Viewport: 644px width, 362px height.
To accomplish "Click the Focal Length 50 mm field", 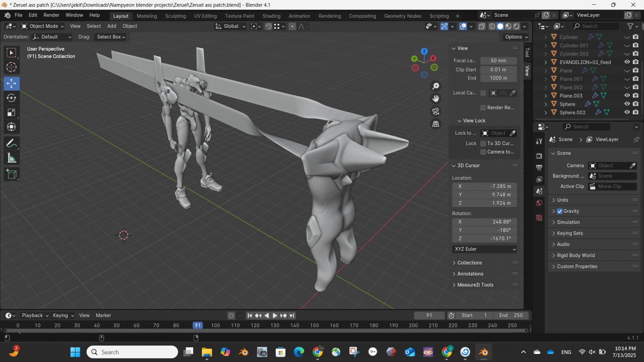I will 498,61.
